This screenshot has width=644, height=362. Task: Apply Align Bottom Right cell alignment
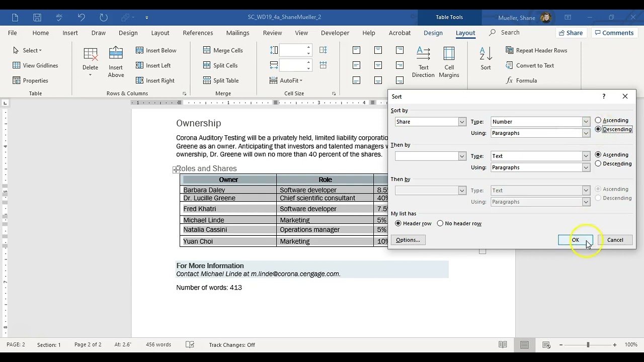coord(399,80)
